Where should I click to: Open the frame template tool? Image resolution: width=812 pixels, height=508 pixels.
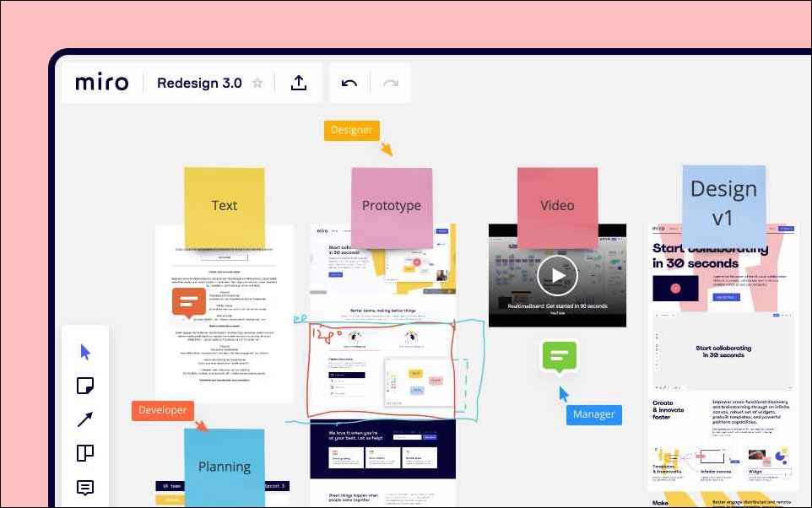(85, 453)
